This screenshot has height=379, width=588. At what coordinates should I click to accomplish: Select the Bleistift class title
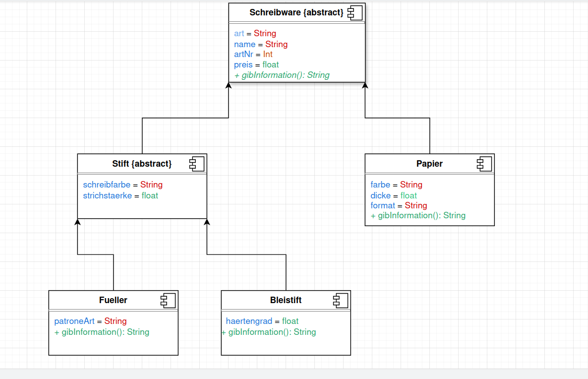286,300
